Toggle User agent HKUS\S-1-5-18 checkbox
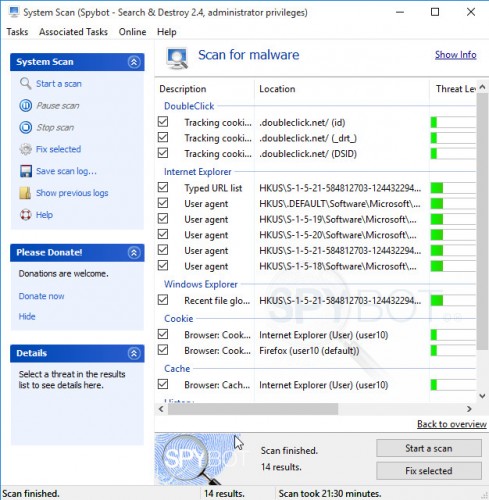 (x=163, y=266)
